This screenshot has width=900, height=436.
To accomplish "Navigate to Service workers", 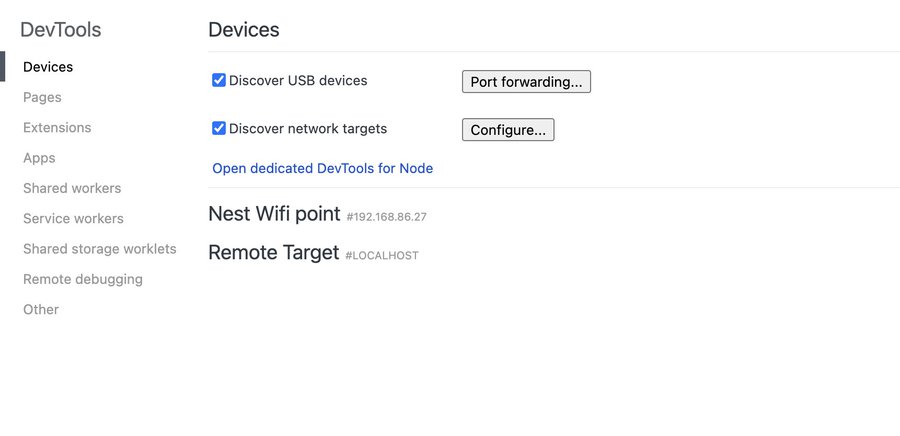I will 73,218.
